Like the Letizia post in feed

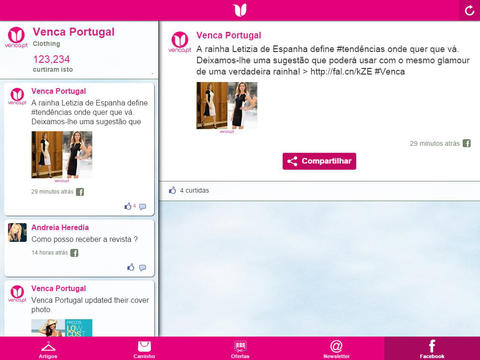128,206
